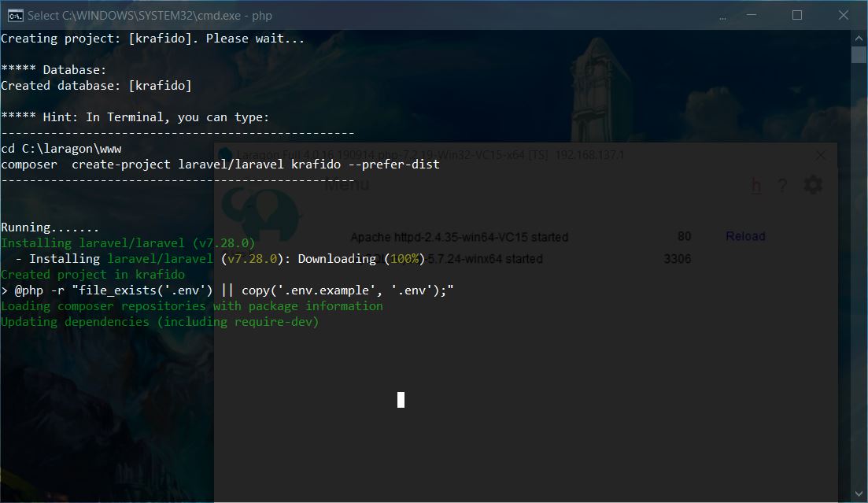
Task: Click the '@php -r file_exists' command line
Action: 227,290
